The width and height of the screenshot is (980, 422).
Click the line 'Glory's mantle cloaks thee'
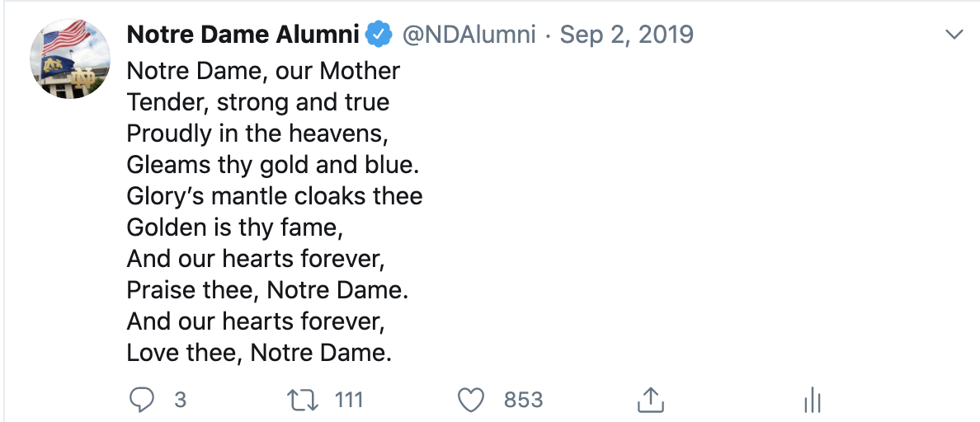pos(275,196)
